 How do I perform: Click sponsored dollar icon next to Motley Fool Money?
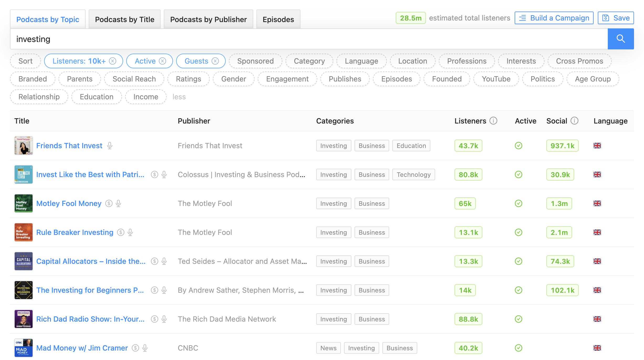point(109,203)
